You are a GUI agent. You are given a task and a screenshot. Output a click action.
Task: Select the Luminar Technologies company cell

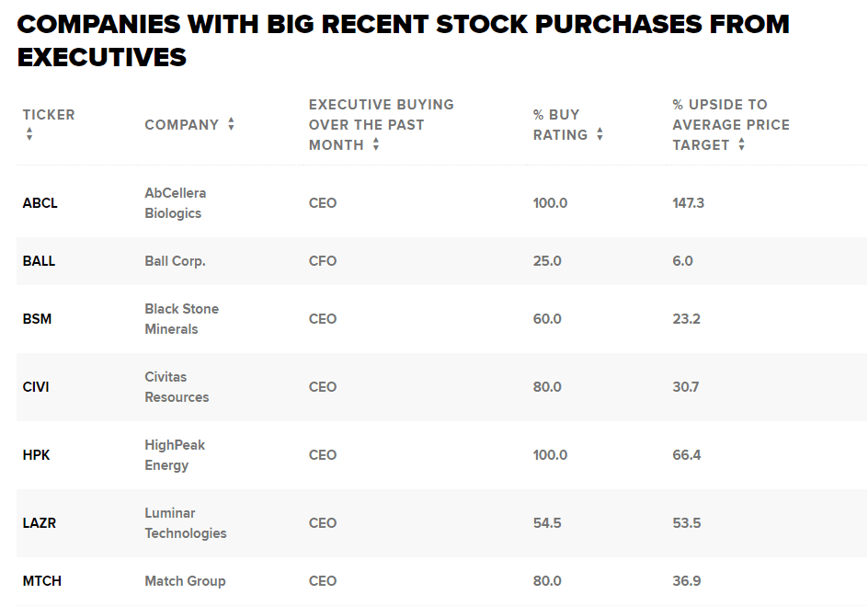coord(185,523)
